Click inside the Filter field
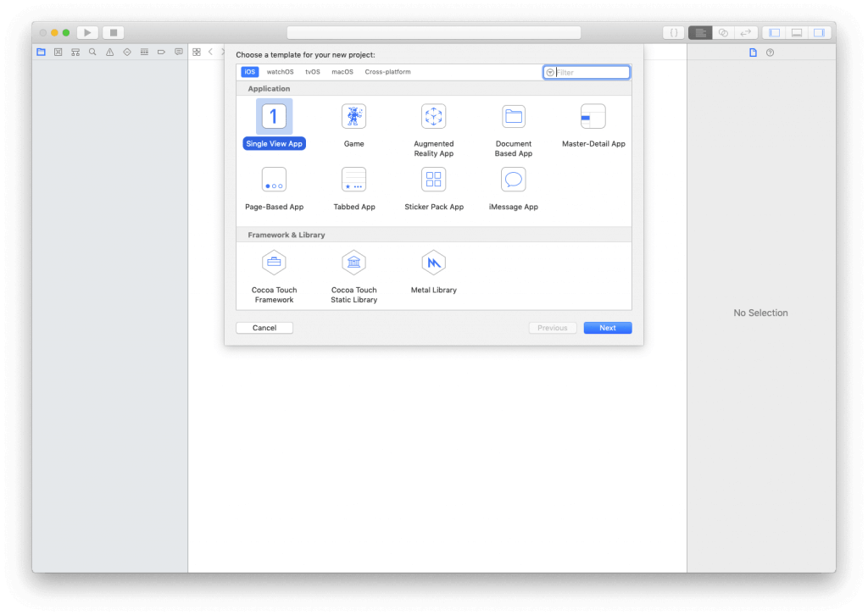This screenshot has width=868, height=615. (589, 72)
